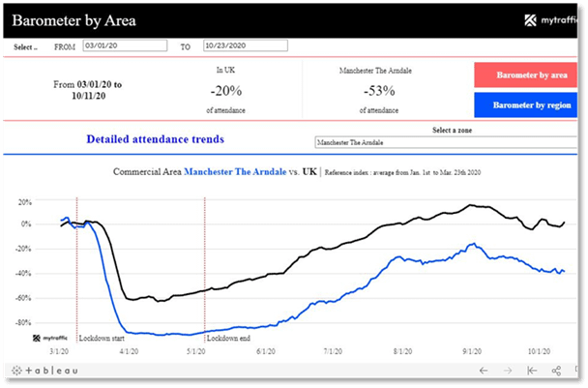Viewport: 588px width, 388px height.
Task: Click the undo arrow in Tableau toolbar
Action: [484, 371]
